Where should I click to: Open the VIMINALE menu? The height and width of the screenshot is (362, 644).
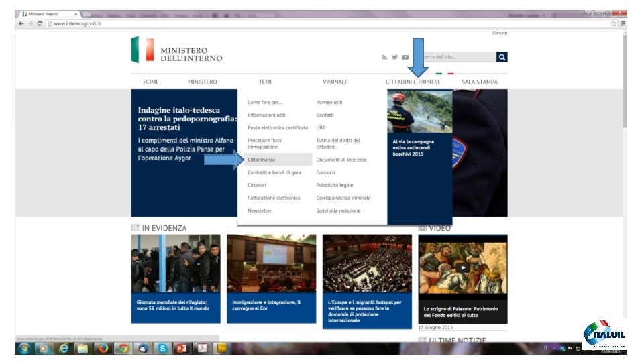click(335, 82)
